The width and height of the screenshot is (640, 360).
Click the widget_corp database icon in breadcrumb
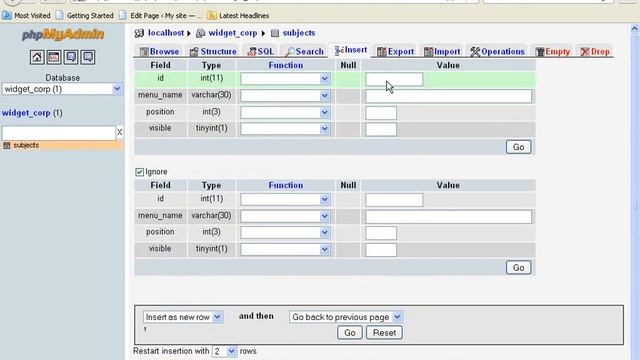(x=200, y=33)
